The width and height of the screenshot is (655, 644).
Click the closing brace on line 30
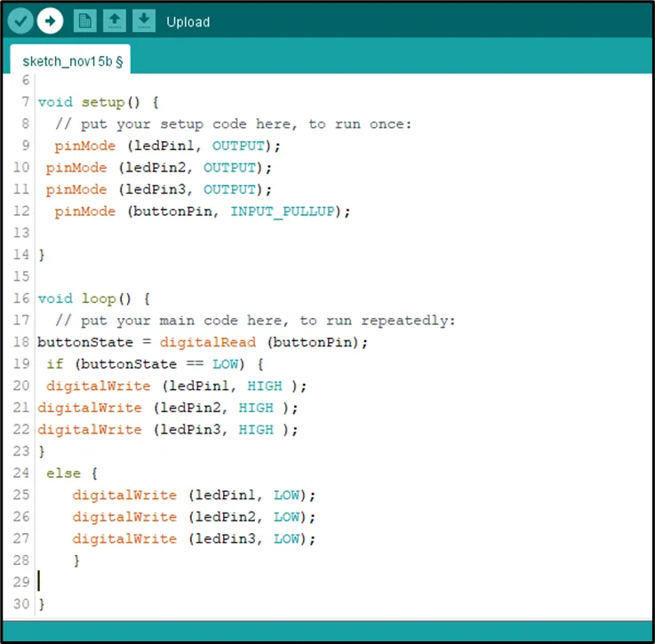point(42,604)
